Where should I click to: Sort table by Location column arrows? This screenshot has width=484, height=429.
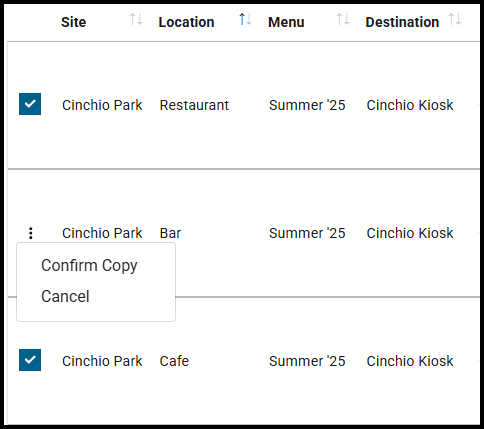(245, 19)
